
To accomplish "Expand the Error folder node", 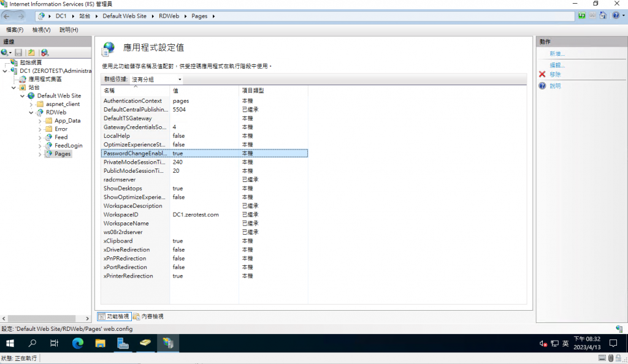I will [x=40, y=129].
